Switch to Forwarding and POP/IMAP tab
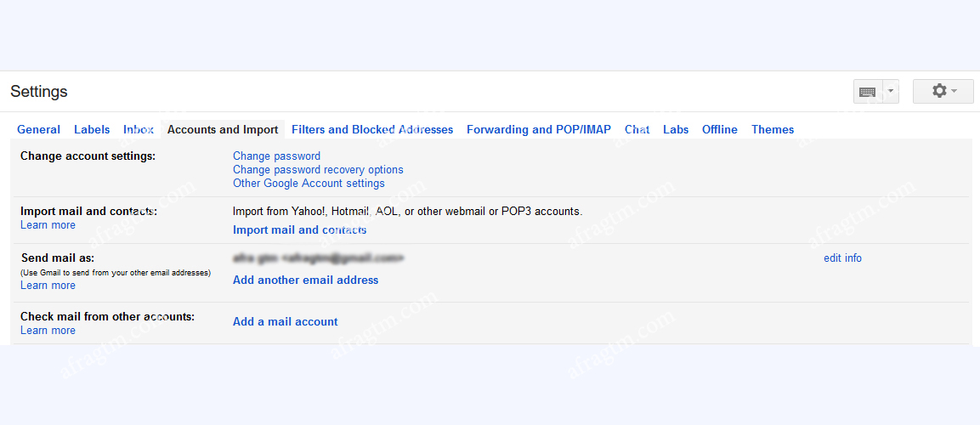Image resolution: width=980 pixels, height=425 pixels. click(539, 129)
